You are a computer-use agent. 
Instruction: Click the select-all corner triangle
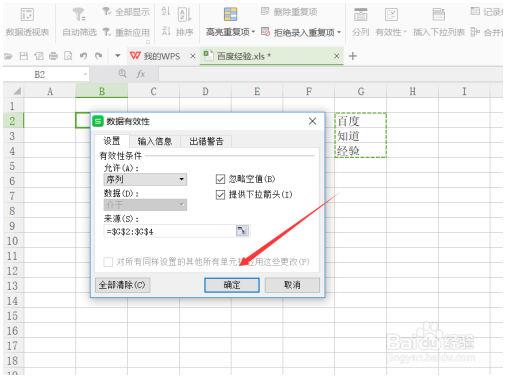point(17,91)
